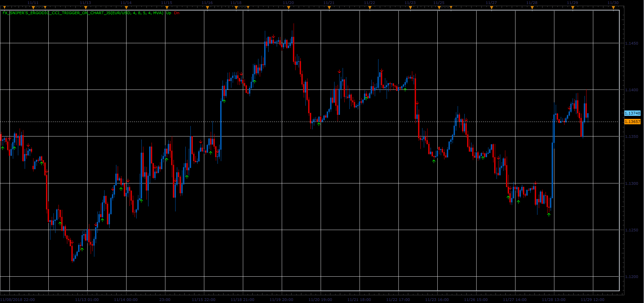Click the orange marker under date 11/25

click(x=439, y=7)
